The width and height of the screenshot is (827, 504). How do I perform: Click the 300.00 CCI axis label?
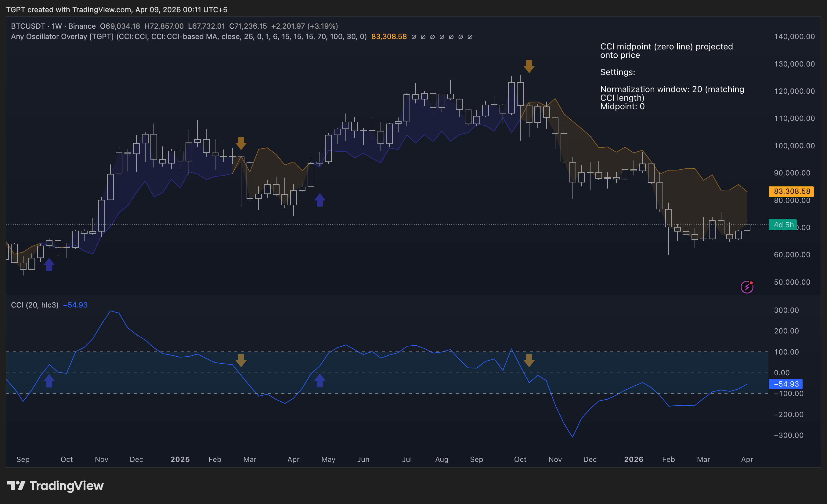click(x=786, y=310)
